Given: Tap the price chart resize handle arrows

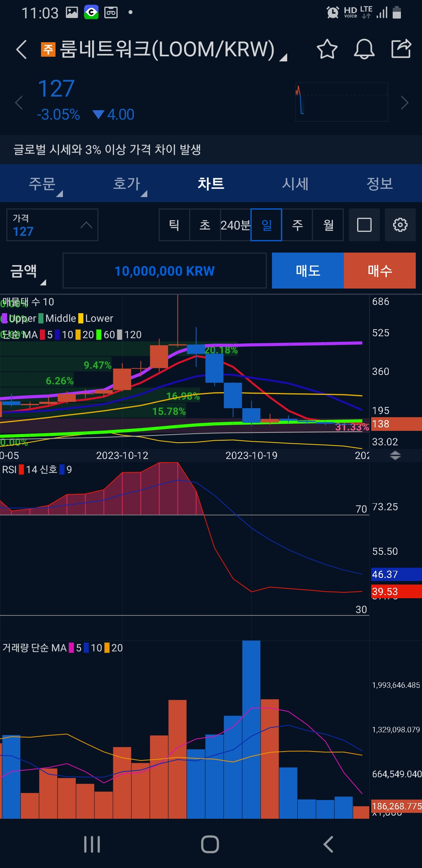Looking at the screenshot, I should [x=395, y=456].
